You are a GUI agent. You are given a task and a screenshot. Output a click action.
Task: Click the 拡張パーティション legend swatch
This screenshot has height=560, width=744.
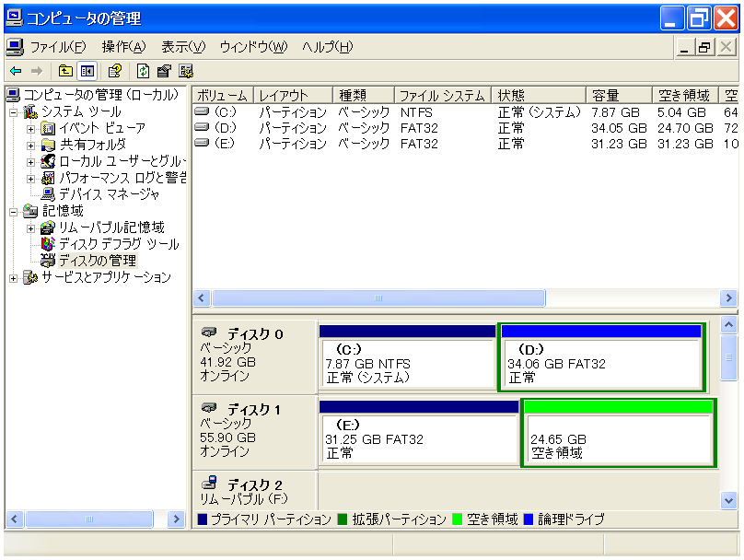point(343,519)
